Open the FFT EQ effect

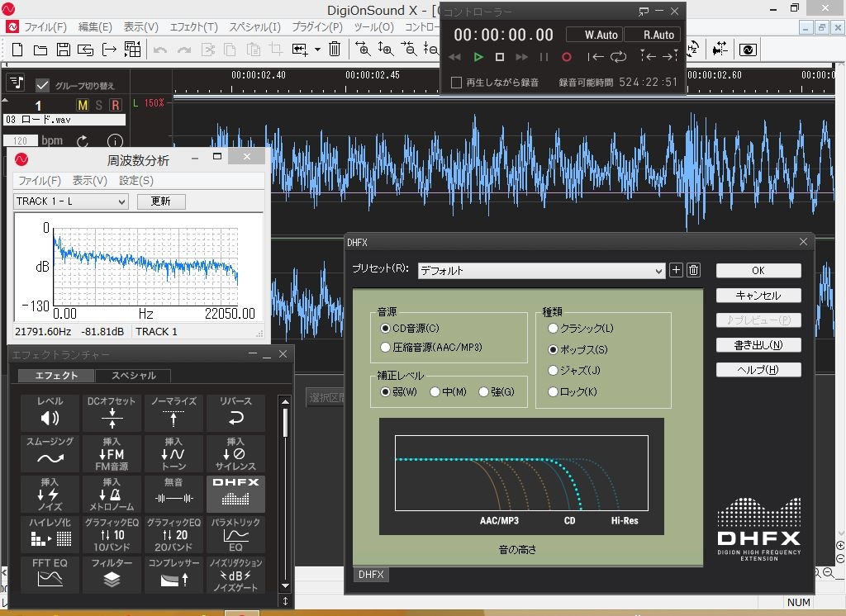pyautogui.click(x=50, y=575)
